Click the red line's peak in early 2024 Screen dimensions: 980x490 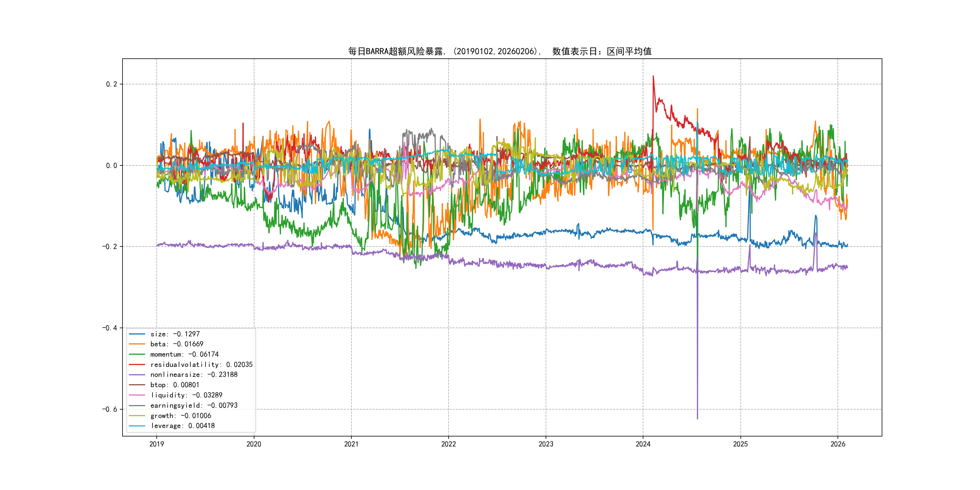[653, 77]
